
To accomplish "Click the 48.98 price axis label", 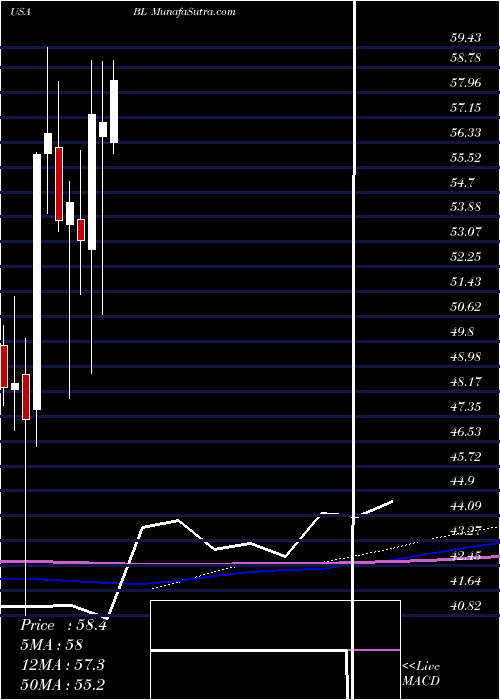I will (466, 357).
